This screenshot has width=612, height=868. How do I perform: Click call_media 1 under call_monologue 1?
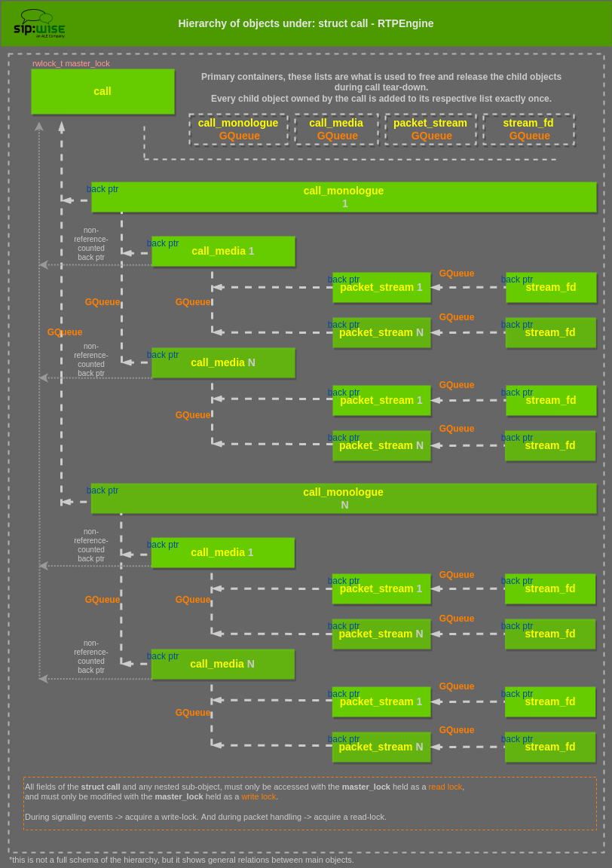pyautogui.click(x=223, y=251)
